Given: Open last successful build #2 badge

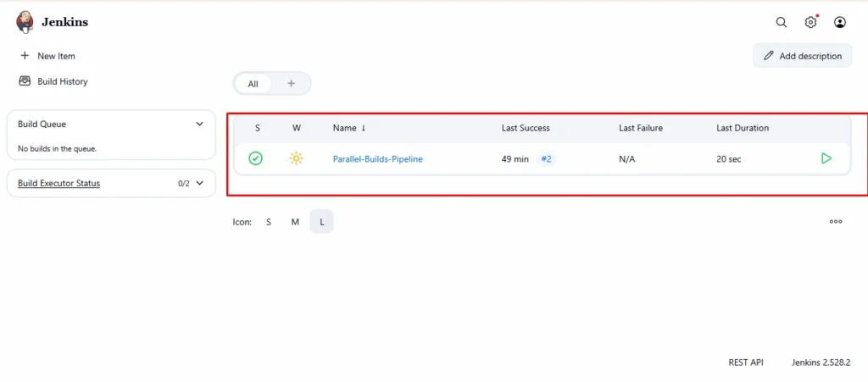Looking at the screenshot, I should click(x=547, y=159).
